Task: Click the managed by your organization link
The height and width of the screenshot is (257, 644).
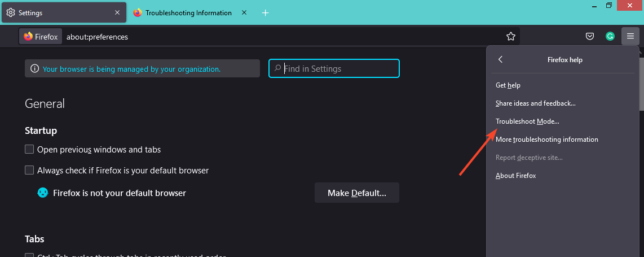Action: [131, 69]
